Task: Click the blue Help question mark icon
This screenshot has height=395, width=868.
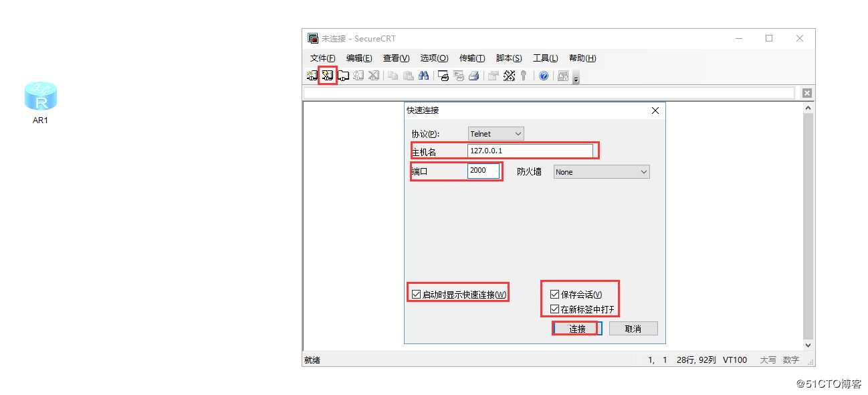Action: (x=544, y=76)
